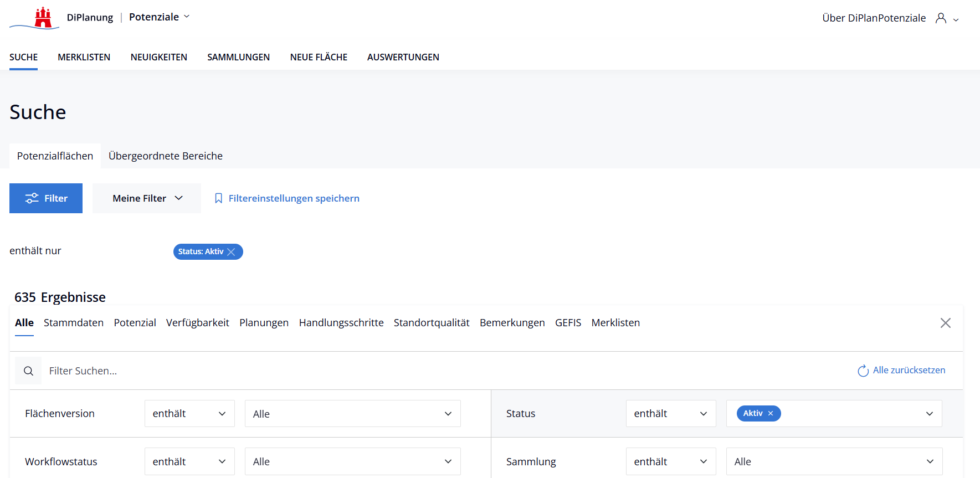Click the Alle zurücksetzen reset icon
The height and width of the screenshot is (478, 980).
click(863, 371)
